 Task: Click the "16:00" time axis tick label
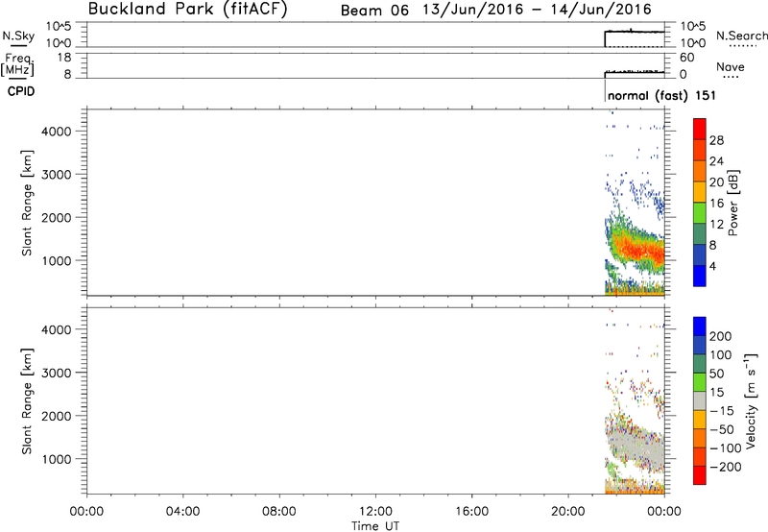tap(471, 512)
